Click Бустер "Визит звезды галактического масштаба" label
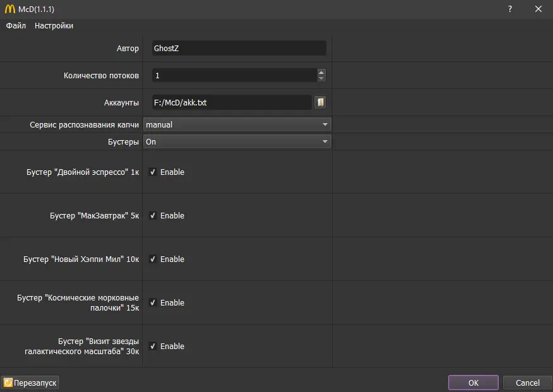The image size is (553, 392). (82, 346)
